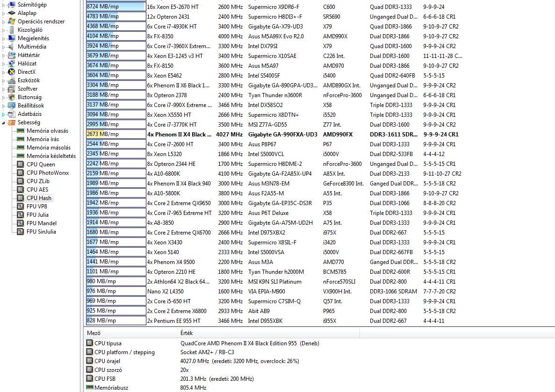Click the Eszközök devices icon

12,80
